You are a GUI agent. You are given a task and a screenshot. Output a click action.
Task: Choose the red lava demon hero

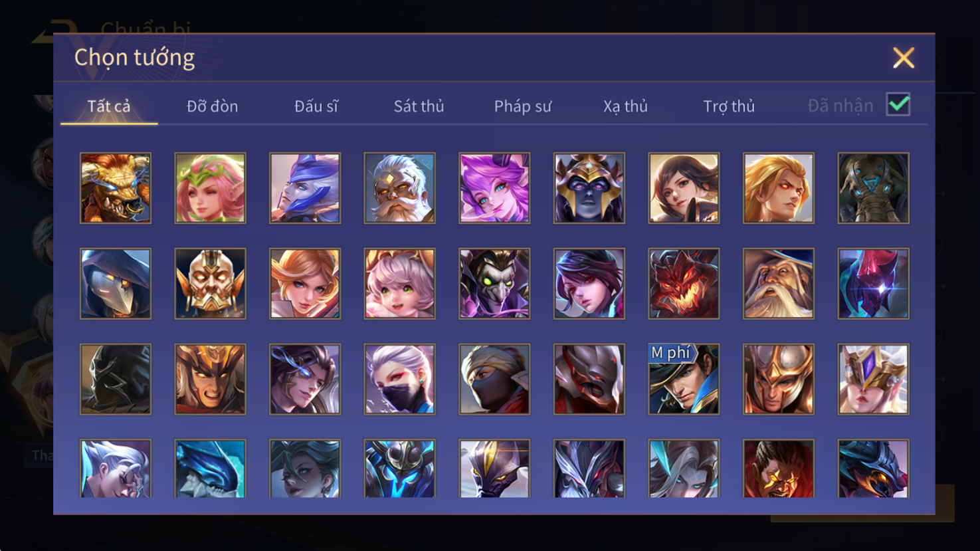click(684, 284)
